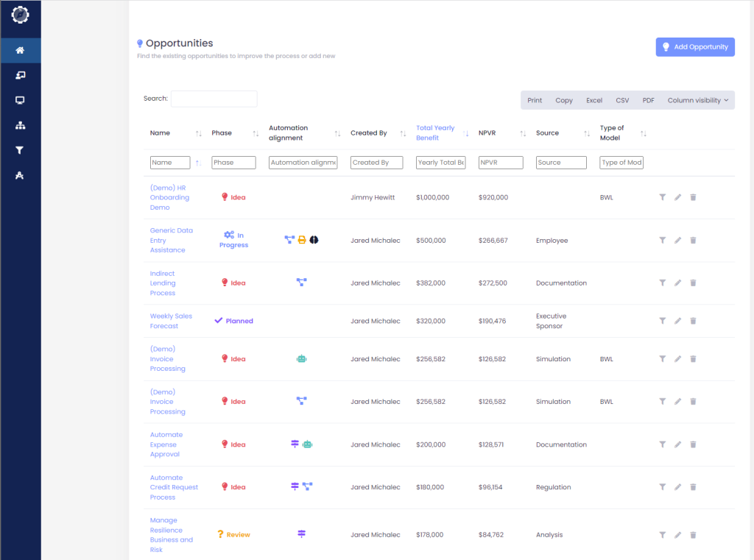Choose the PDF export option

(648, 101)
